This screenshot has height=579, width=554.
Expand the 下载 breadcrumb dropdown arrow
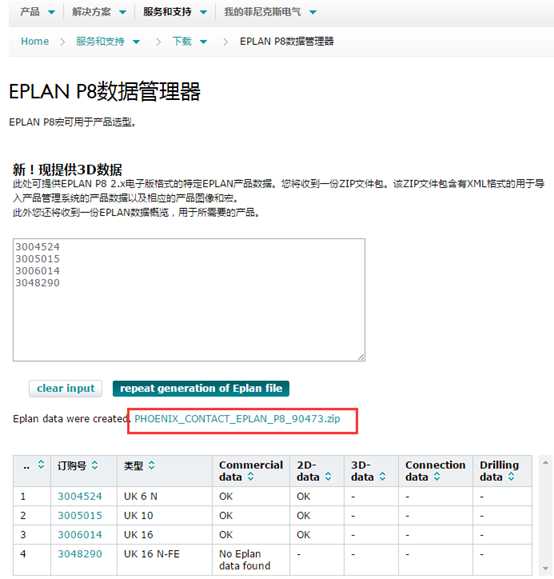pyautogui.click(x=203, y=42)
